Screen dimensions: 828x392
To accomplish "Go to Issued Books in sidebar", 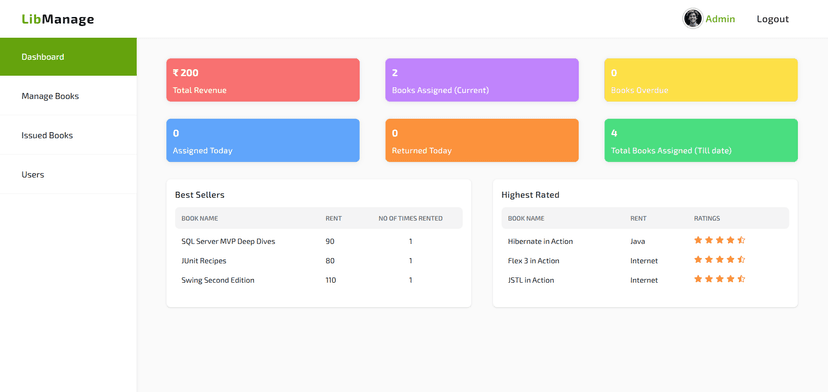I will coord(68,135).
